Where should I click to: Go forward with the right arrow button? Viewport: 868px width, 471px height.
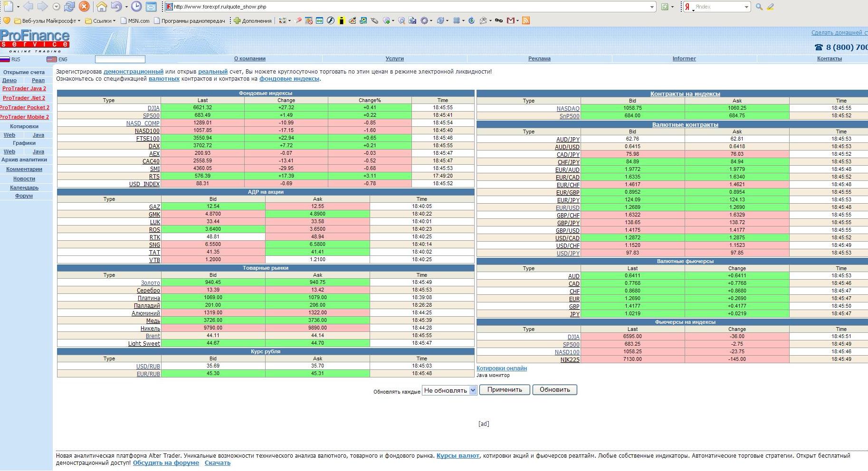point(42,7)
